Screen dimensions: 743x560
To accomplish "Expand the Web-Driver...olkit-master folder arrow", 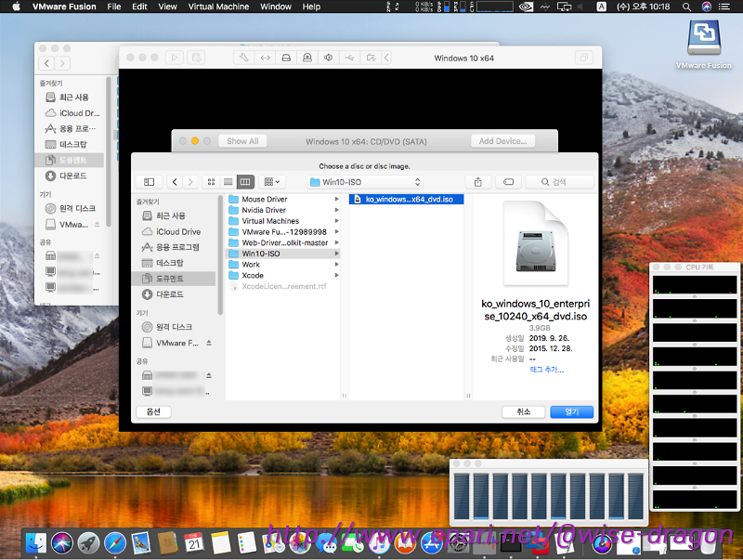I will (x=336, y=242).
